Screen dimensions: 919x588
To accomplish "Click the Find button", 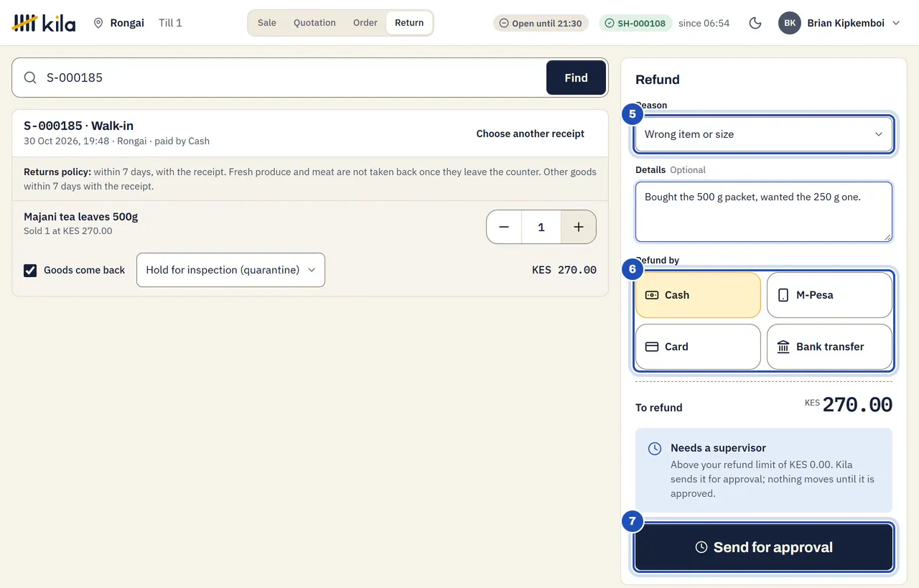I will pyautogui.click(x=576, y=78).
